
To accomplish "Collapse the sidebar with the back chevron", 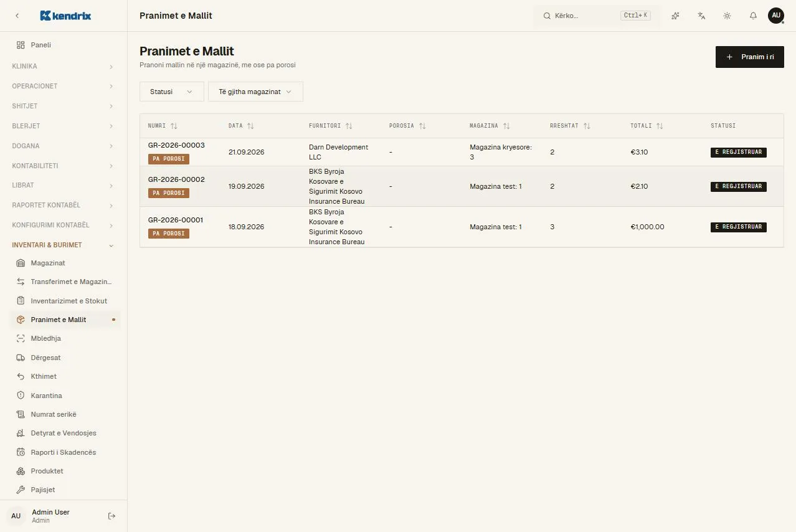I will 17,16.
